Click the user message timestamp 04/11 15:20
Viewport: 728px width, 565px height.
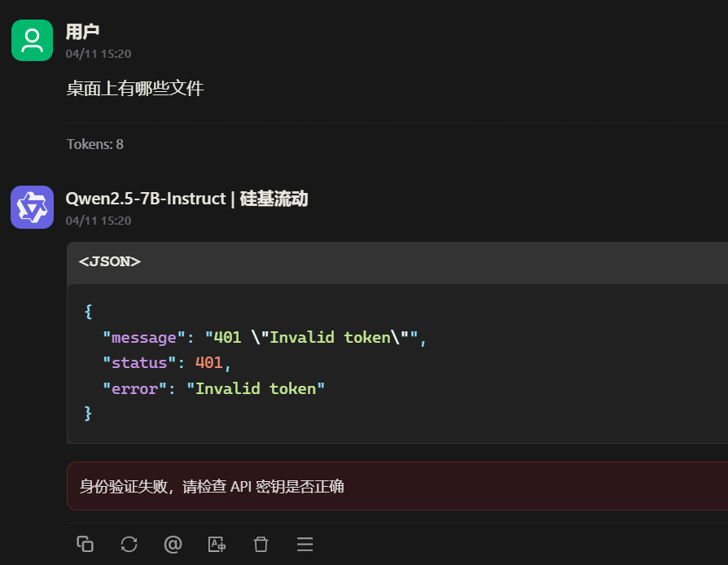tap(99, 54)
